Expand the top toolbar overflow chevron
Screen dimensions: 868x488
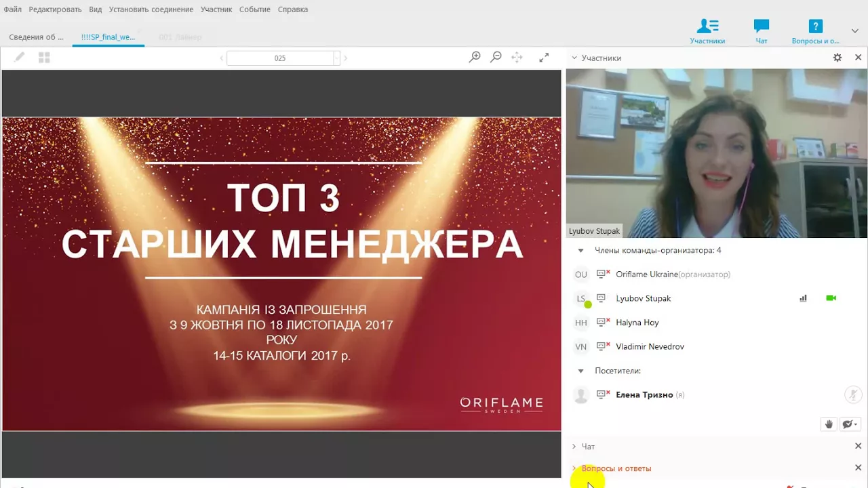855,30
